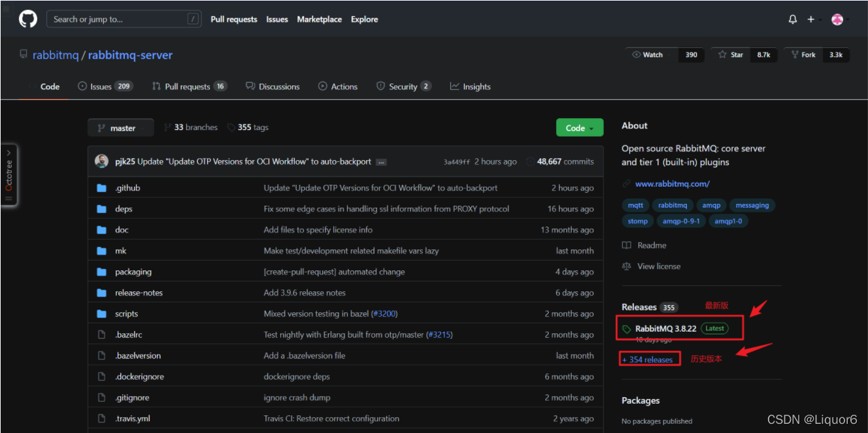
Task: Open the rabbitmq-server repository link
Action: click(x=130, y=55)
